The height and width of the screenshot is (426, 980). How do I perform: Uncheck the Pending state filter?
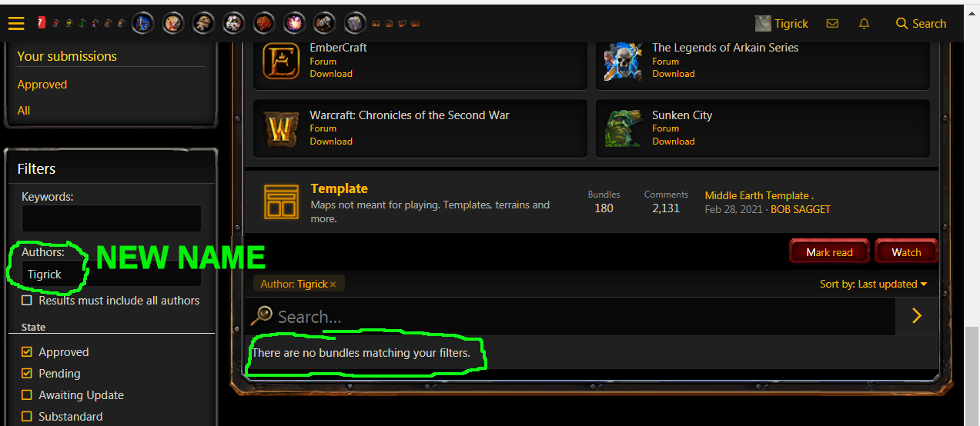(27, 374)
